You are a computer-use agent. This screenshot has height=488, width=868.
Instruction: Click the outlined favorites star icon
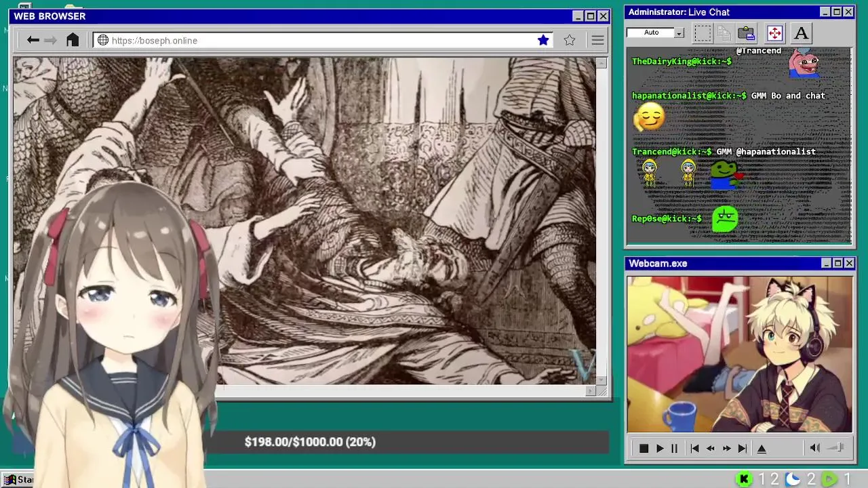click(x=570, y=40)
